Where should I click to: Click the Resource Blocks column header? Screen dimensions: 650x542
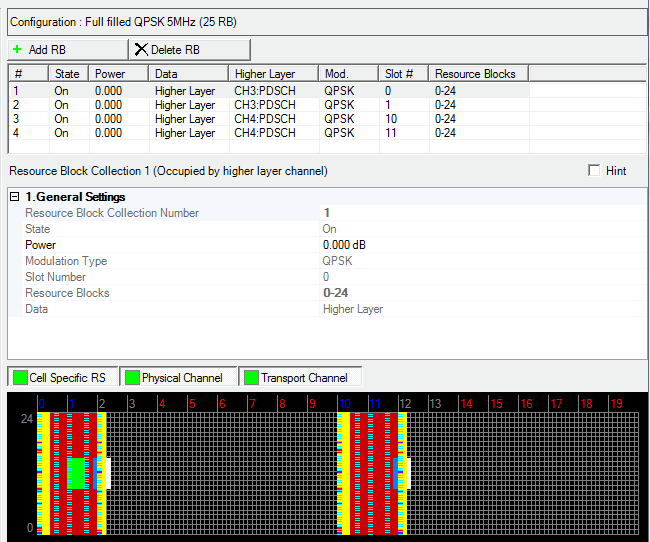[x=478, y=74]
